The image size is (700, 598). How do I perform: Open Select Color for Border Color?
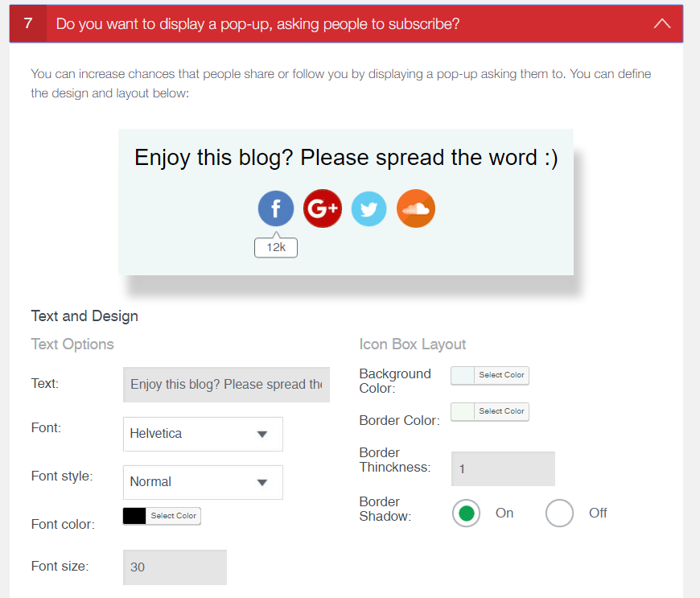click(x=501, y=411)
